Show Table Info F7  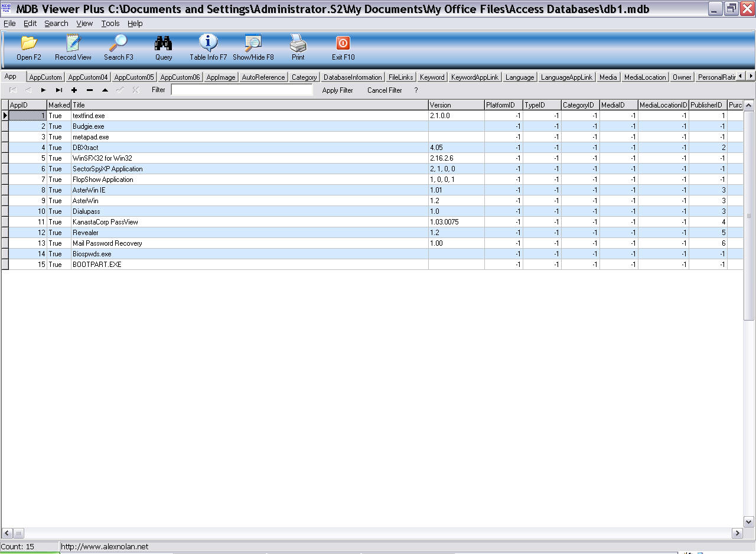click(208, 48)
